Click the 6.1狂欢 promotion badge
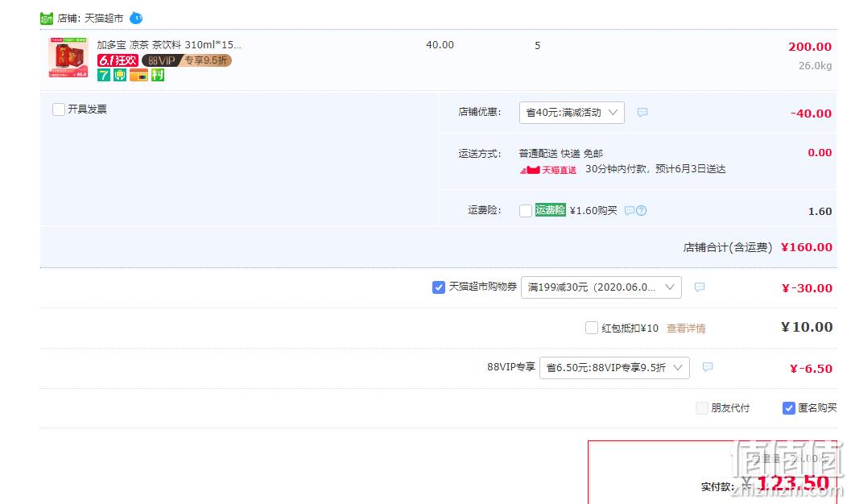This screenshot has width=851, height=504. [x=118, y=60]
